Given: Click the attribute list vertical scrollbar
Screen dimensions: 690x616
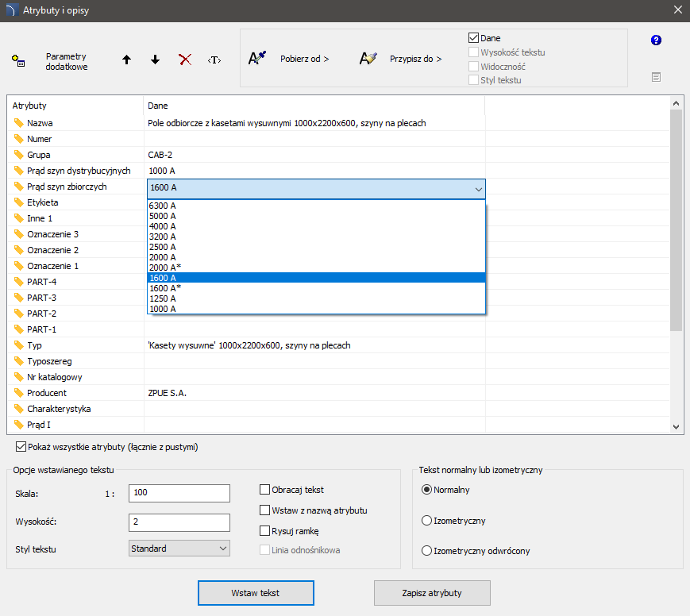Looking at the screenshot, I should coord(677,220).
